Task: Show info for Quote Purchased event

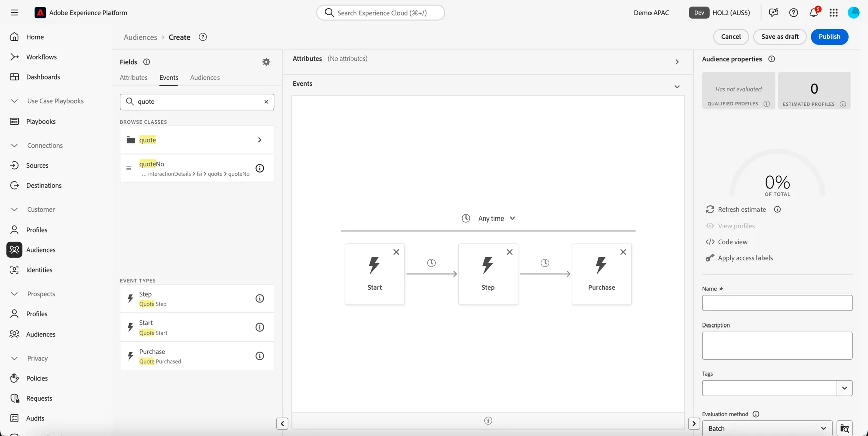Action: pos(260,356)
